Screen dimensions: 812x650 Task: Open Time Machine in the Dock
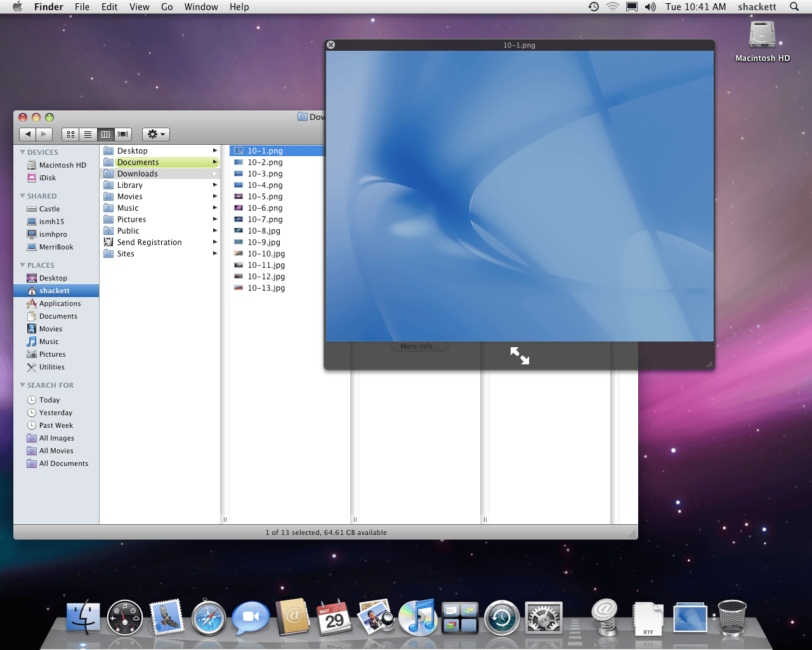point(502,618)
